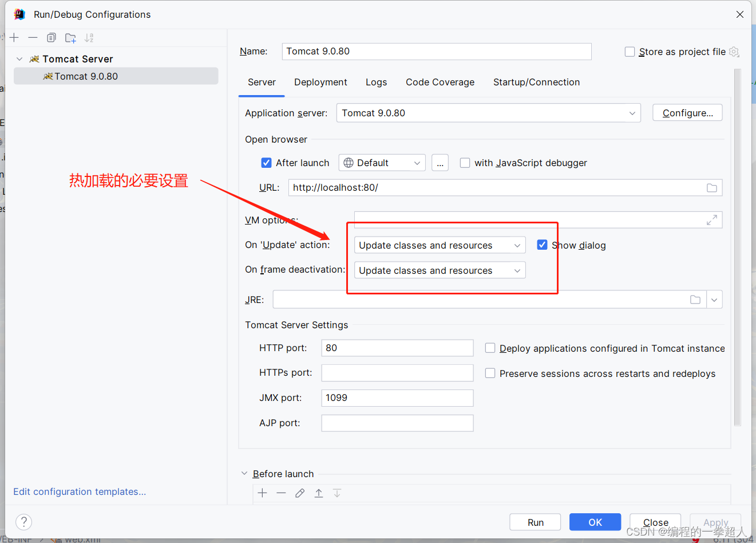Open settings gear next to Store as project file
Image resolution: width=756 pixels, height=543 pixels.
(734, 52)
